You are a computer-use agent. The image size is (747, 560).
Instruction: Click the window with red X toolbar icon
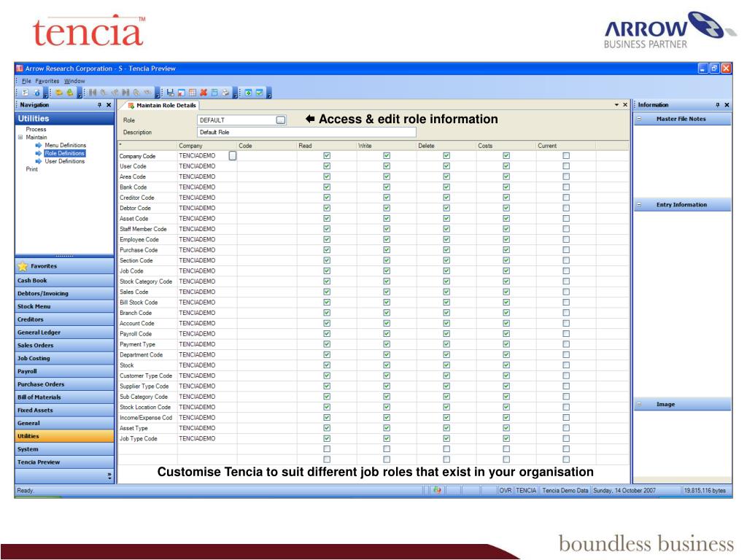click(182, 93)
